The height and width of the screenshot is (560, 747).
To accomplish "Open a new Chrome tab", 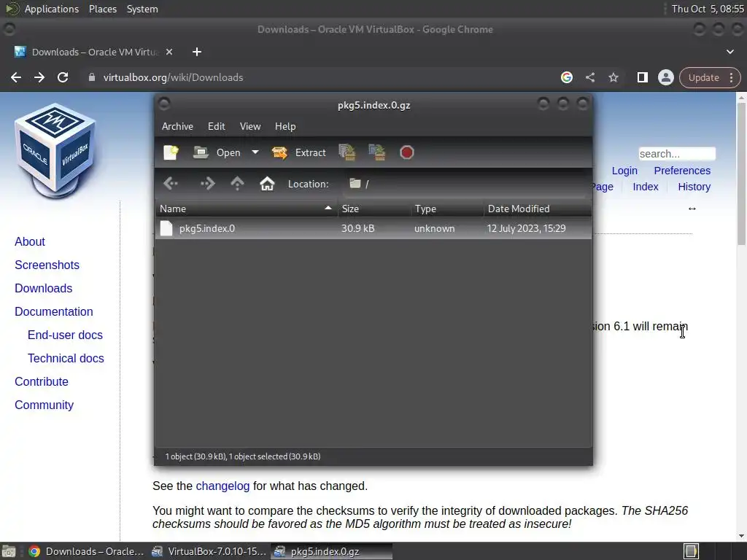I will [x=197, y=52].
